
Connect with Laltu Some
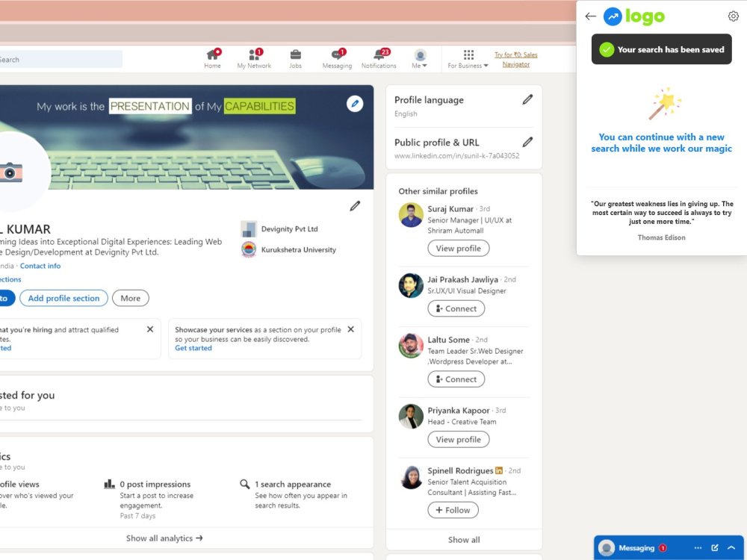click(x=456, y=379)
